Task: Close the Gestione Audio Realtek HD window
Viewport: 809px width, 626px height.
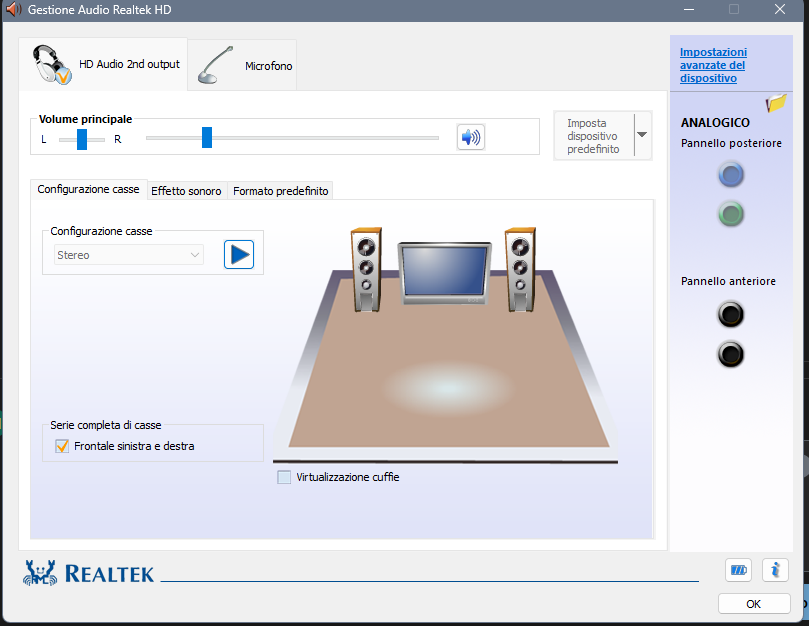Action: click(780, 9)
